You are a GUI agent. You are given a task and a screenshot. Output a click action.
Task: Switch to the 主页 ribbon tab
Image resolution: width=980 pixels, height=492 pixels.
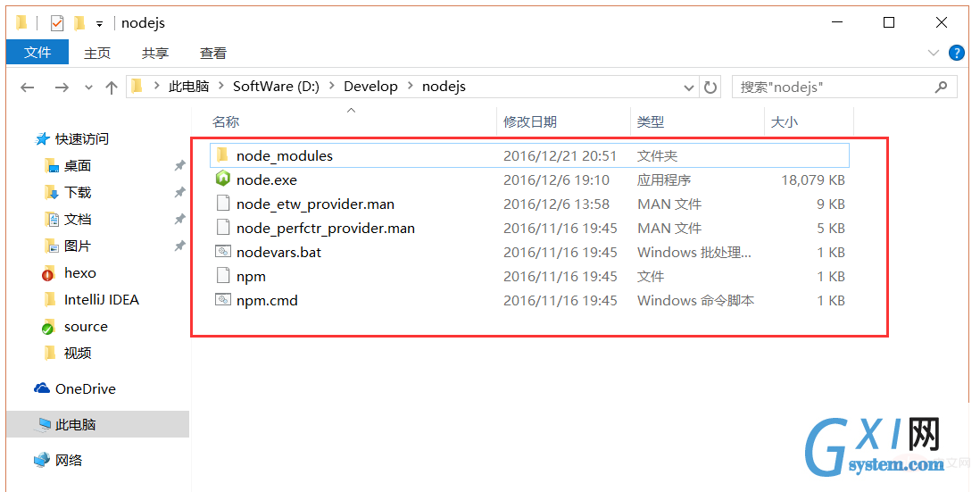pyautogui.click(x=97, y=54)
